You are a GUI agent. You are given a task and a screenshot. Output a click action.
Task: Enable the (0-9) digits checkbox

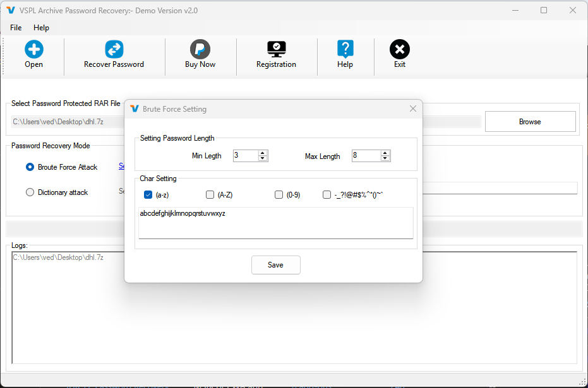pyautogui.click(x=279, y=194)
